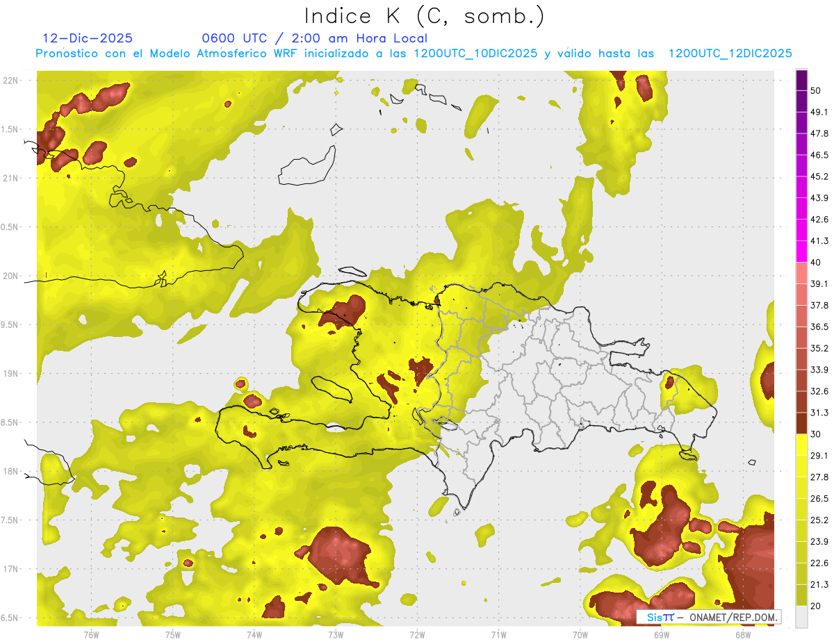The width and height of the screenshot is (834, 644).
Task: Click the color bar value "33.9"
Action: pos(819,370)
